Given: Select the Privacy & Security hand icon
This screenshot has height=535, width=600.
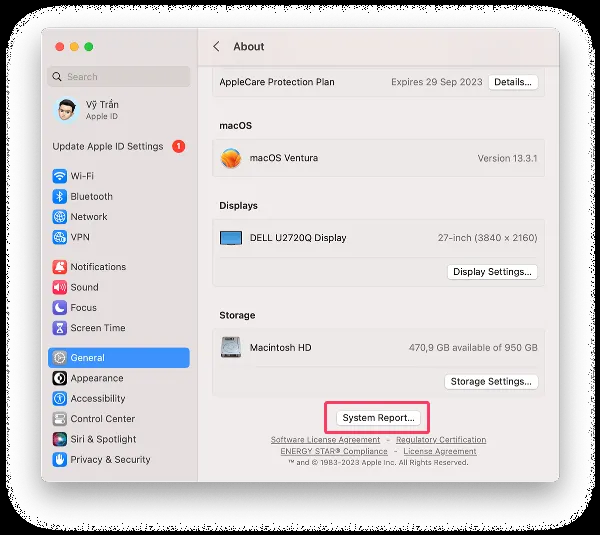Looking at the screenshot, I should pos(59,460).
